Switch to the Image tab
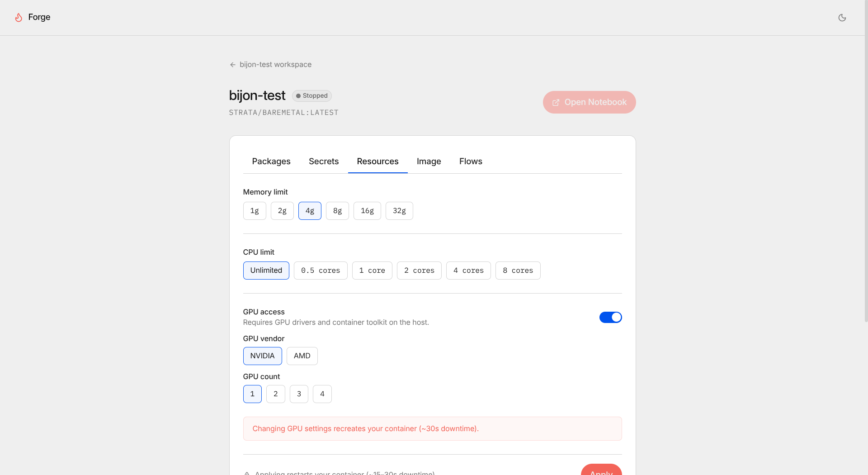The image size is (868, 475). pyautogui.click(x=429, y=161)
